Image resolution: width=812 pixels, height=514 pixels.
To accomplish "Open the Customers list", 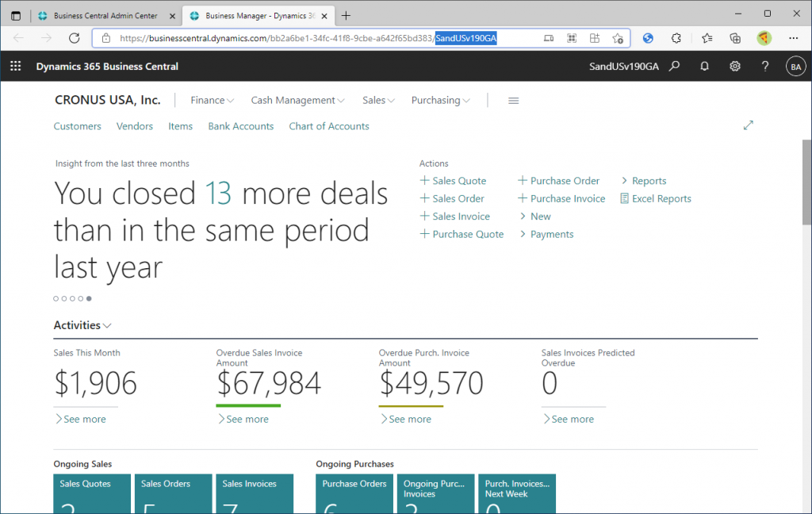I will click(x=77, y=126).
